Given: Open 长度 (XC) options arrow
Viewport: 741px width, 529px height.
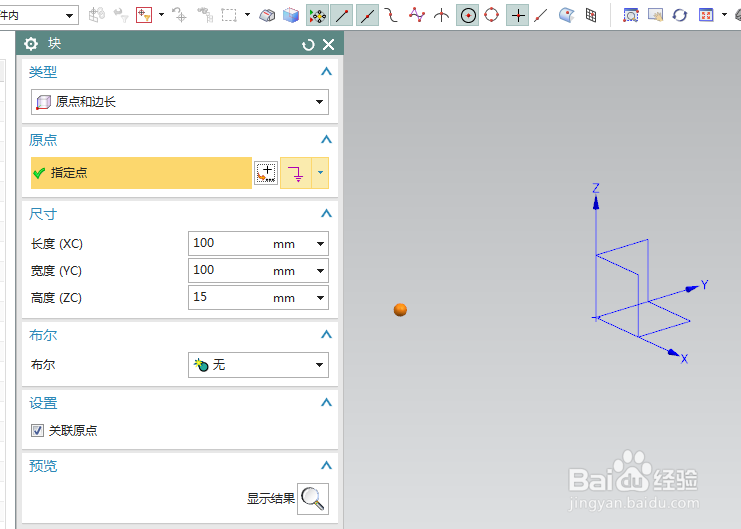Looking at the screenshot, I should point(320,244).
